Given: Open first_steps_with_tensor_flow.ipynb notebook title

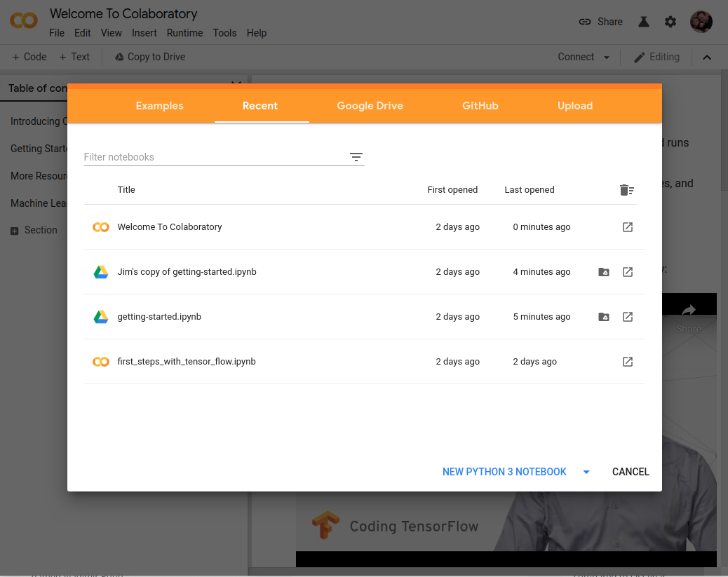Looking at the screenshot, I should [187, 362].
